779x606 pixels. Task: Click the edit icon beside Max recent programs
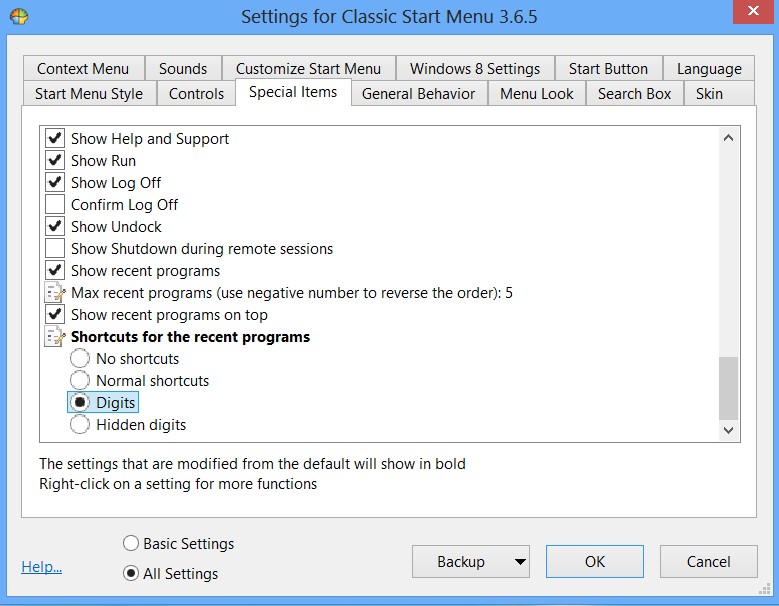(55, 293)
